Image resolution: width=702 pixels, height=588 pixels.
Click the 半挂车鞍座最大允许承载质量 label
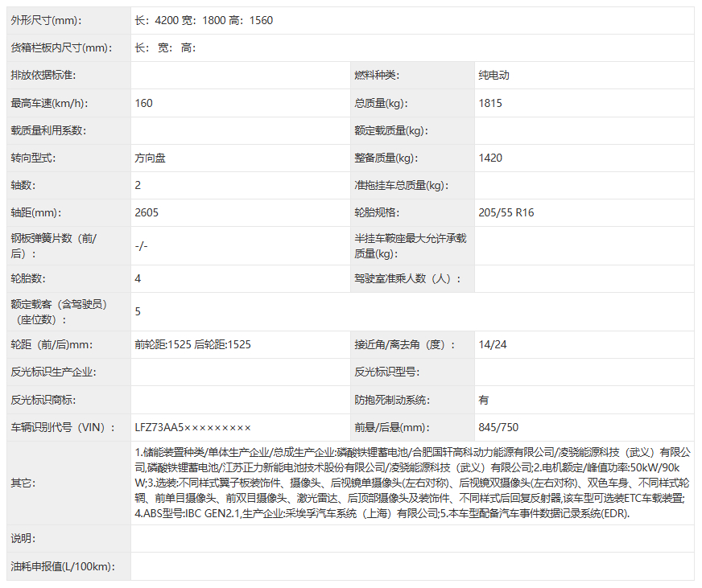tap(411, 245)
